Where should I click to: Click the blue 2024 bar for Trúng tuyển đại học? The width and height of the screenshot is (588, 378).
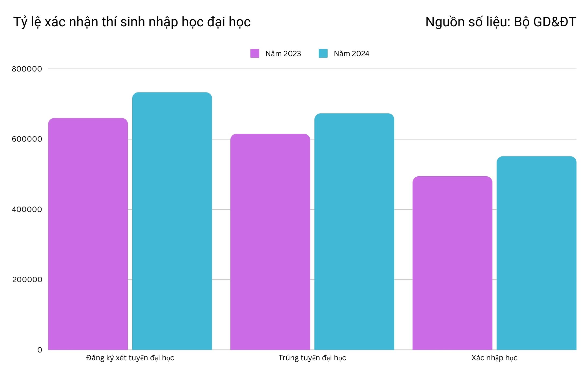pyautogui.click(x=354, y=232)
